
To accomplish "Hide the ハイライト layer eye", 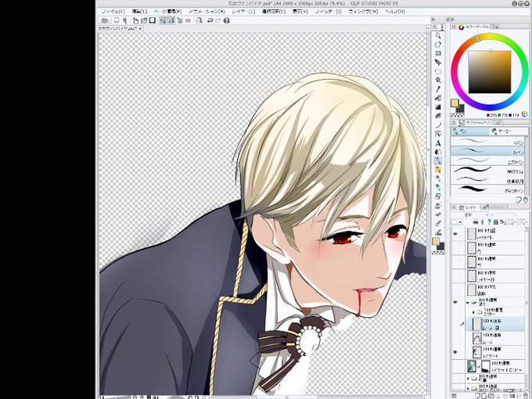I will pyautogui.click(x=455, y=234).
